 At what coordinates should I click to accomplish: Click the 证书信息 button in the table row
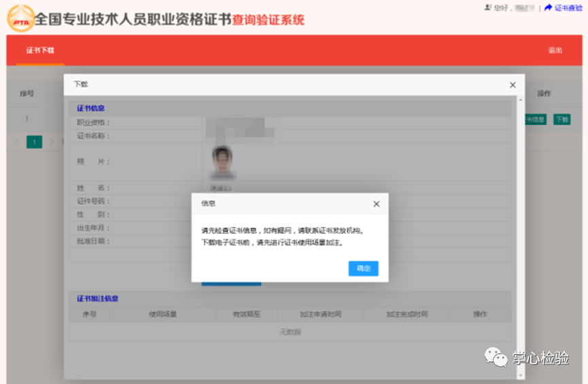(536, 120)
